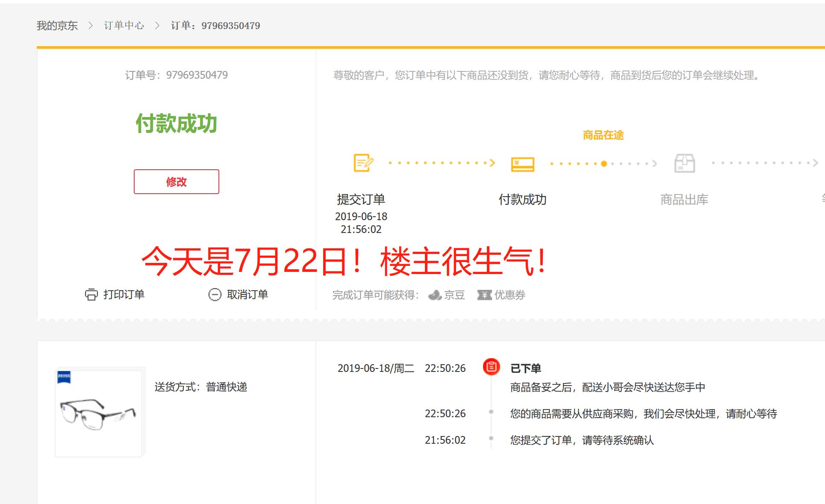Click the payment success card icon

[x=522, y=164]
